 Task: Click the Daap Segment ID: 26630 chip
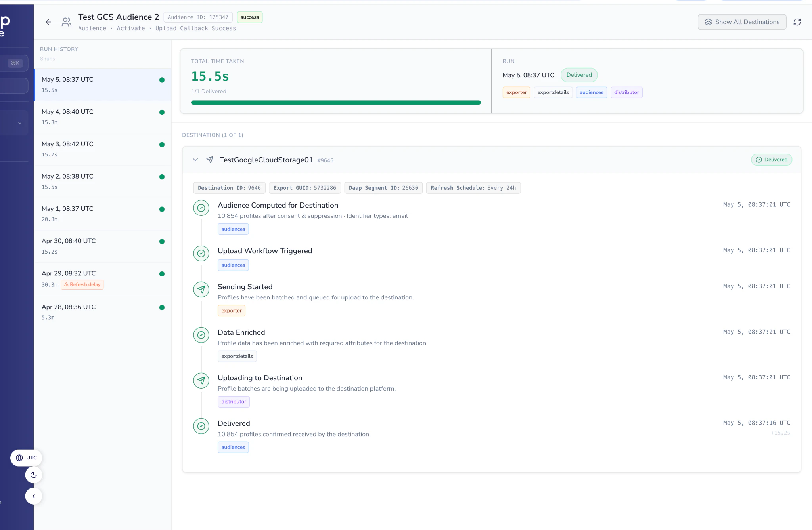coord(383,188)
